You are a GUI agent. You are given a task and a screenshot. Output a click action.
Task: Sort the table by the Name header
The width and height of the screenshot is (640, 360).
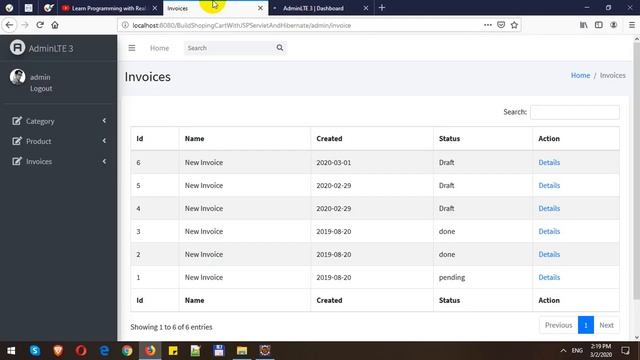[x=244, y=139]
